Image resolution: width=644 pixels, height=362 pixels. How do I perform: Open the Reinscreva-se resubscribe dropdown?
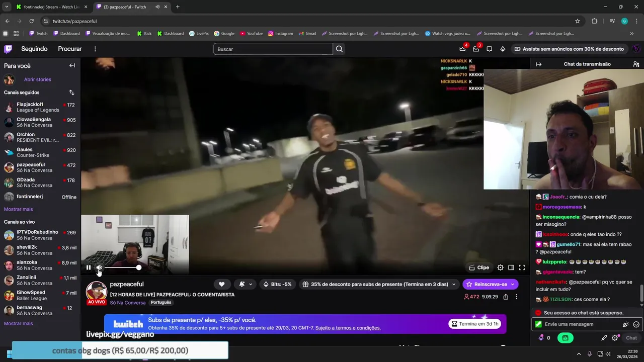(490, 284)
